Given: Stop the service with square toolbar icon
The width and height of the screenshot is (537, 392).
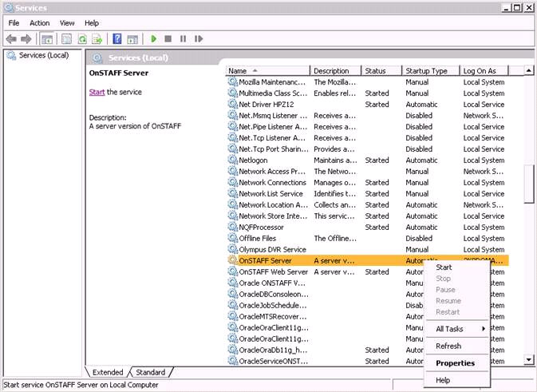Looking at the screenshot, I should coord(168,38).
